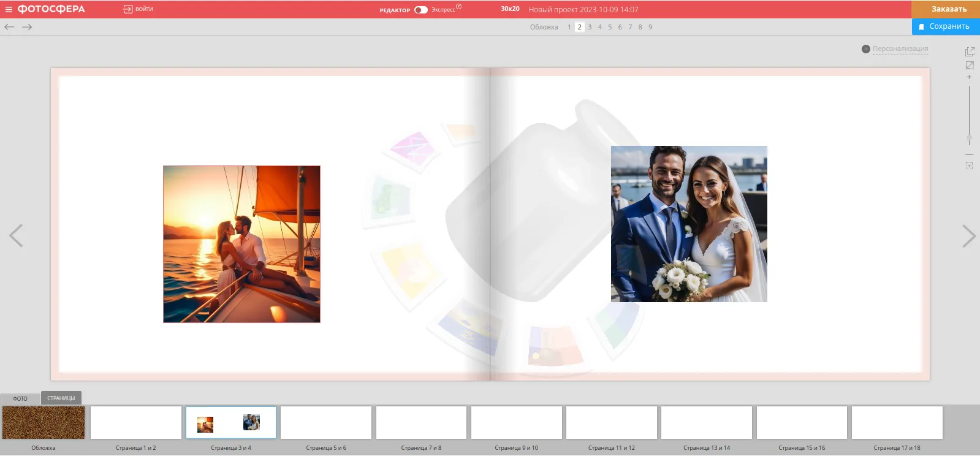The image size is (980, 456).
Task: Click the Войти login link
Action: pyautogui.click(x=139, y=9)
